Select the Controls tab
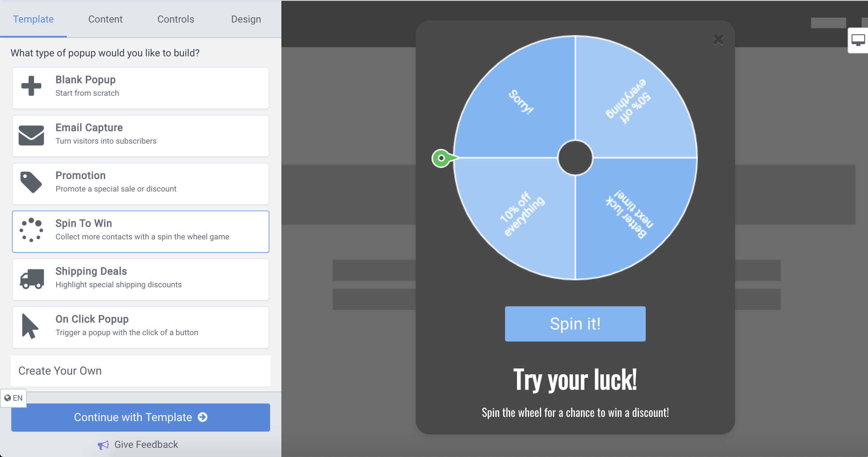 175,19
